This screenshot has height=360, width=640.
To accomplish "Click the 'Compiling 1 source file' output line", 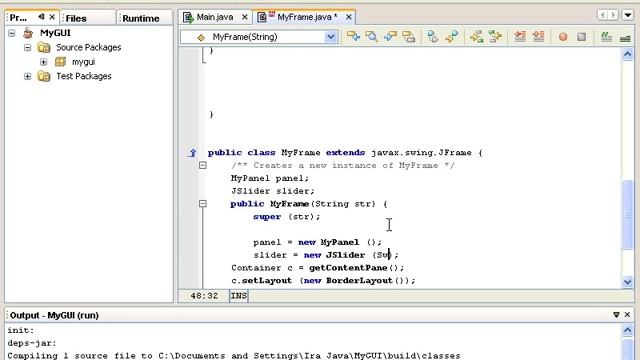I will [x=233, y=356].
